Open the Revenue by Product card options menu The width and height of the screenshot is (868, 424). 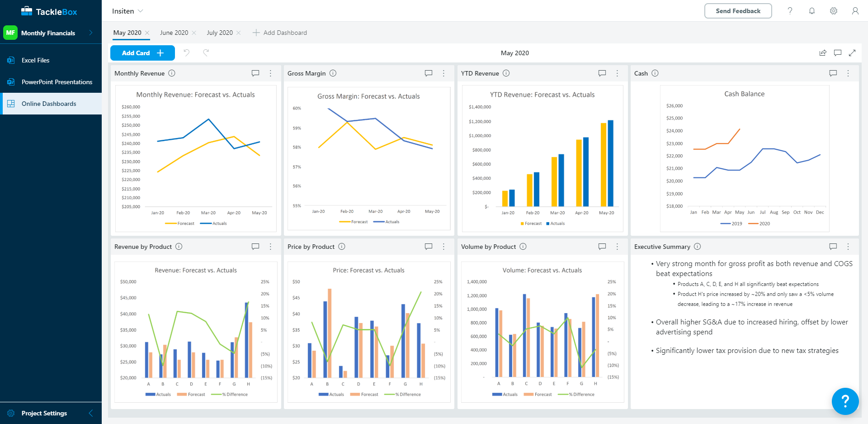271,247
